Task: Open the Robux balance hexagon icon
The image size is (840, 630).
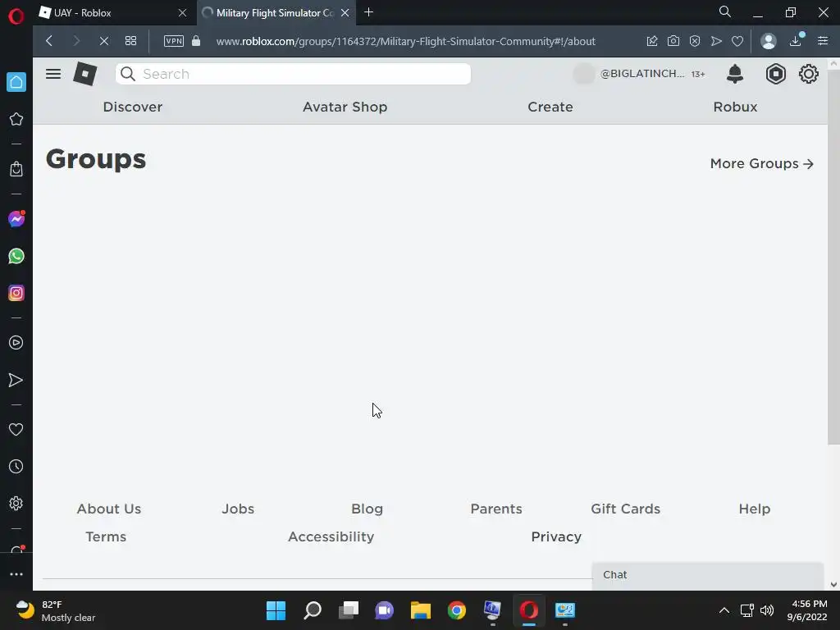Action: tap(776, 74)
